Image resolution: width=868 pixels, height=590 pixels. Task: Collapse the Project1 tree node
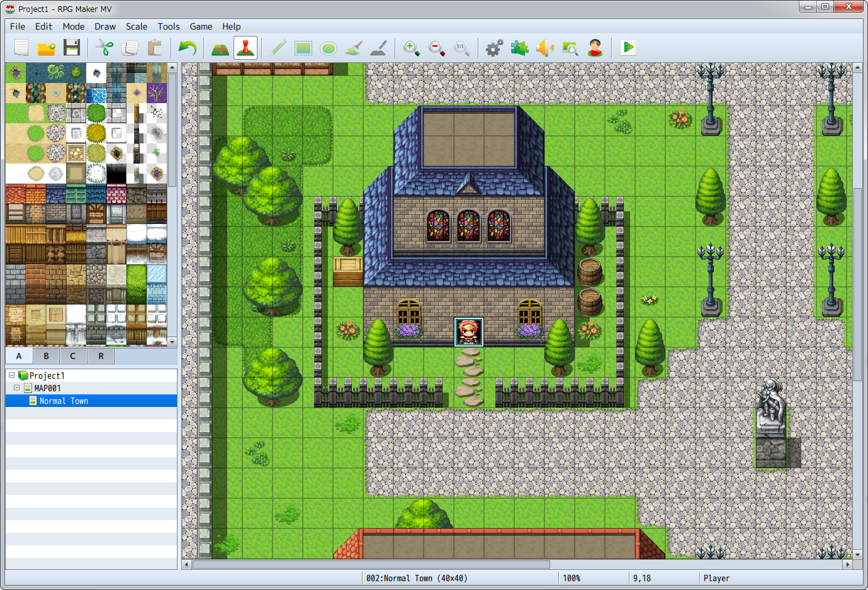[x=11, y=376]
